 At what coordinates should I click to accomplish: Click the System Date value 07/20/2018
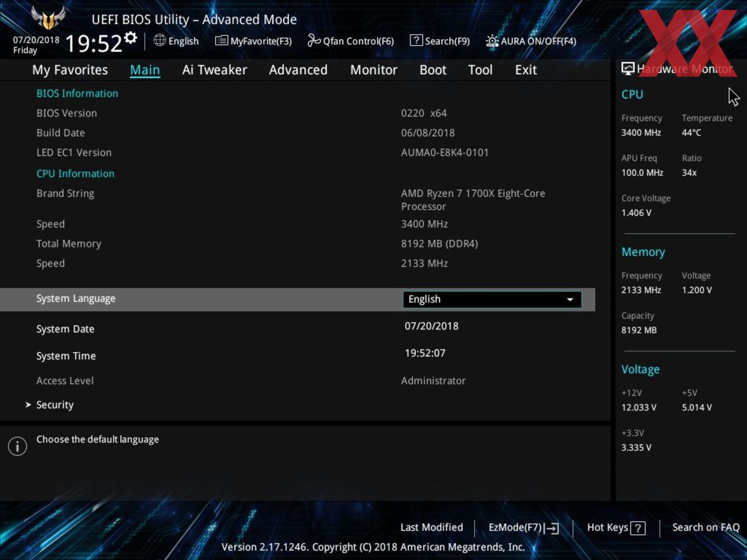coord(432,326)
